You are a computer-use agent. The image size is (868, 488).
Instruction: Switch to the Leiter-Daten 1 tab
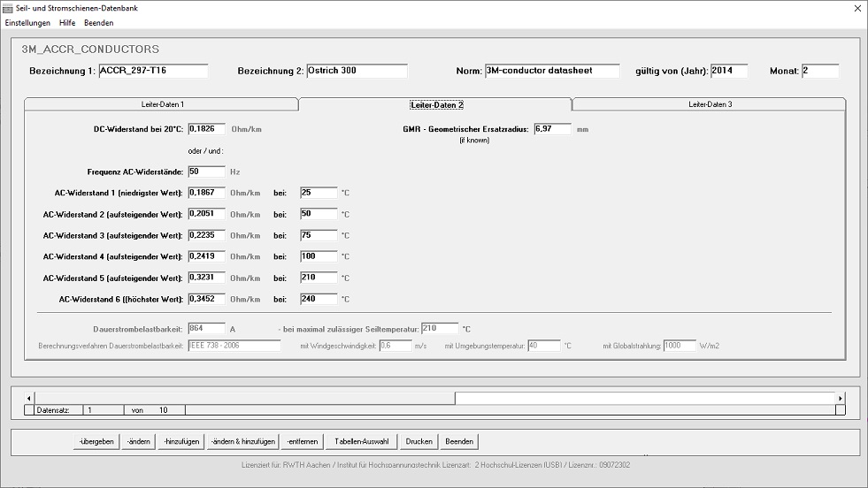coord(162,104)
